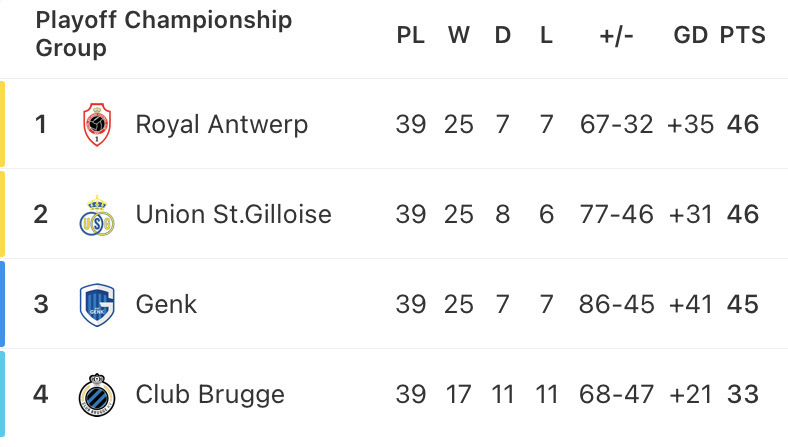Click the Club Brugge club crest
The width and height of the screenshot is (788, 447).
pos(97,395)
